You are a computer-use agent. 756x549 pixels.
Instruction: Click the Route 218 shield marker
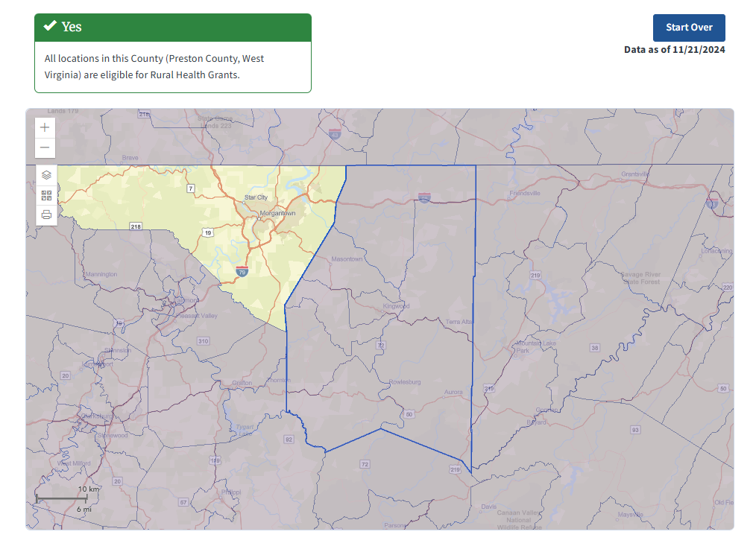136,226
